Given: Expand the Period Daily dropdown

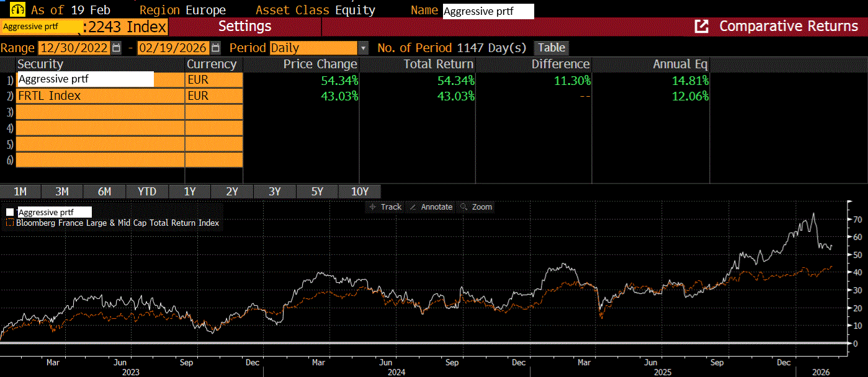Looking at the screenshot, I should click(x=362, y=48).
